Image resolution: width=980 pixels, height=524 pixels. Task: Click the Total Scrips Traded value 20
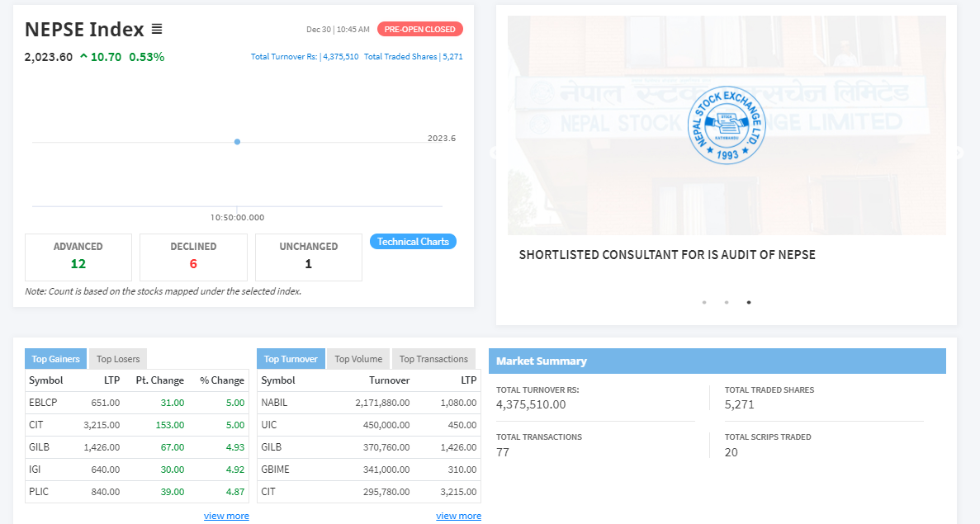click(x=731, y=452)
